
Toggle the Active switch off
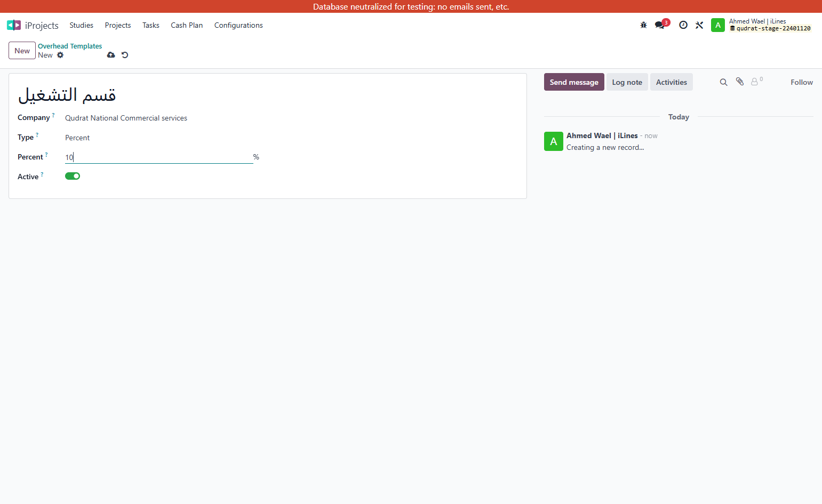(x=73, y=176)
